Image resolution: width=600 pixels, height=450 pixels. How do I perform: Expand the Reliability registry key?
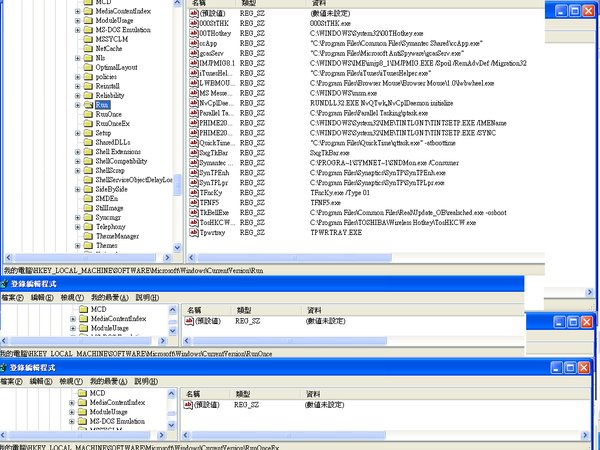tap(78, 95)
